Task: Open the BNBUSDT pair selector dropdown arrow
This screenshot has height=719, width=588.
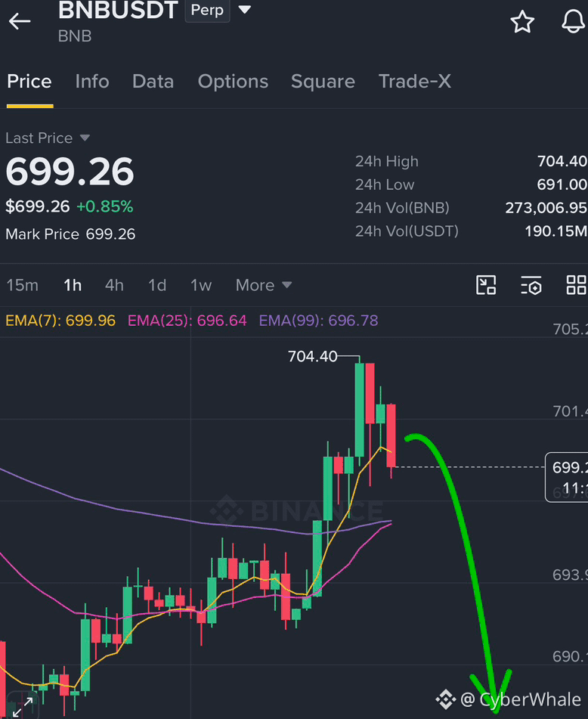Action: pos(245,10)
